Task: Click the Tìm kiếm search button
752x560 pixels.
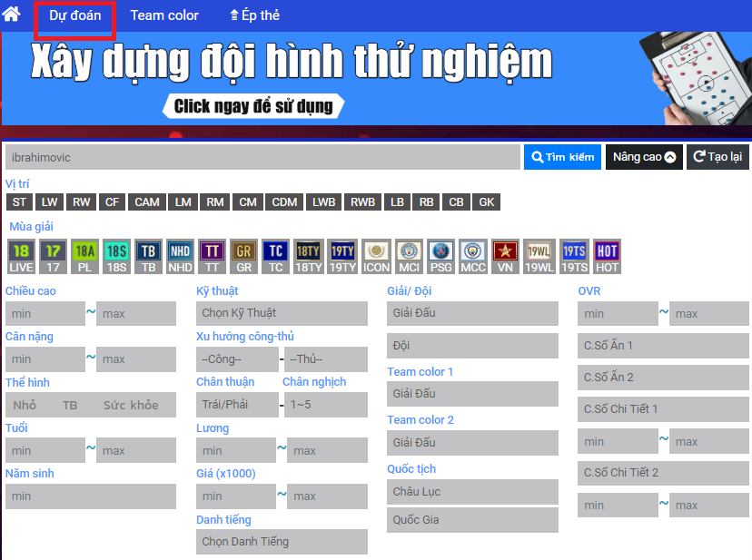Action: 562,157
